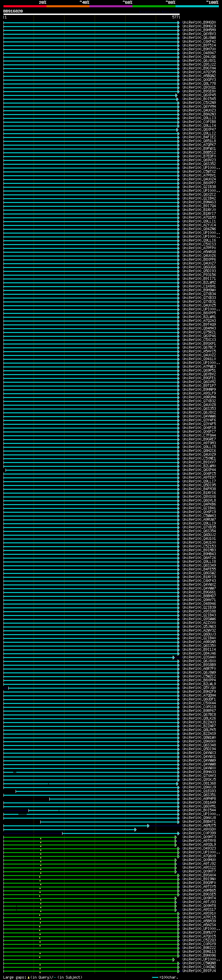The width and height of the screenshot is (222, 980).
Task: Click the cyan ~100% identity legend bar
Action: pos(197,6)
